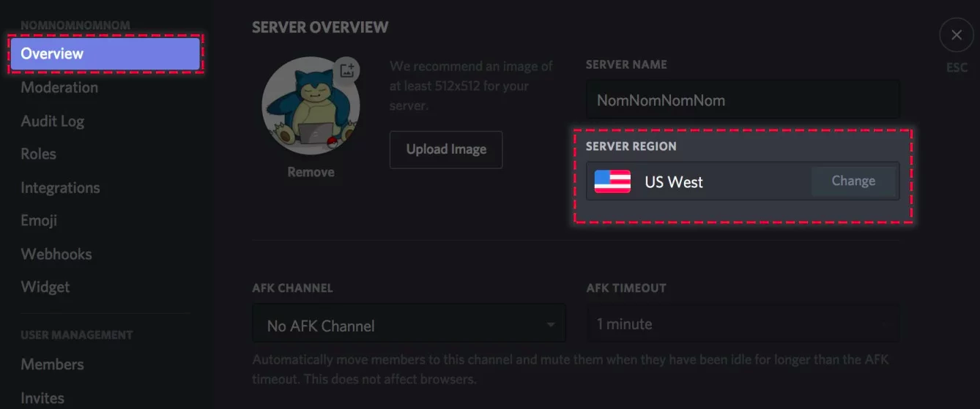The width and height of the screenshot is (980, 409).
Task: Close settings with the X icon
Action: 957,35
